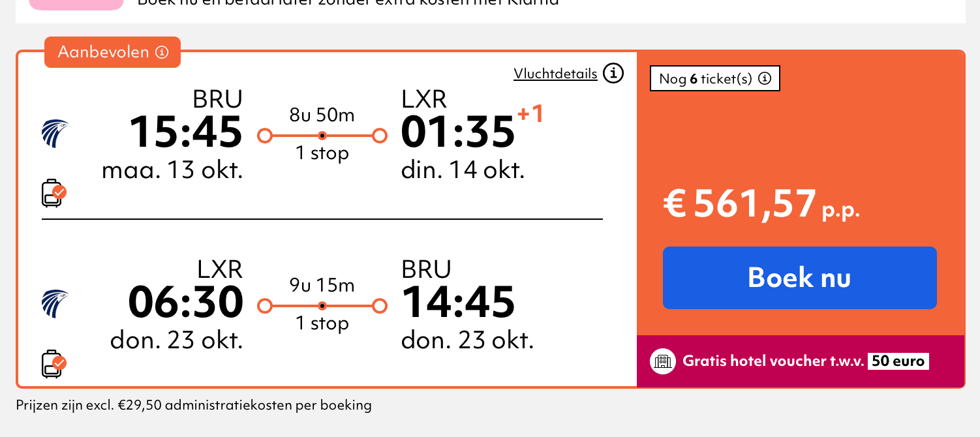The image size is (980, 437).
Task: Click the info icon in the tickets badge
Action: pyautogui.click(x=765, y=79)
